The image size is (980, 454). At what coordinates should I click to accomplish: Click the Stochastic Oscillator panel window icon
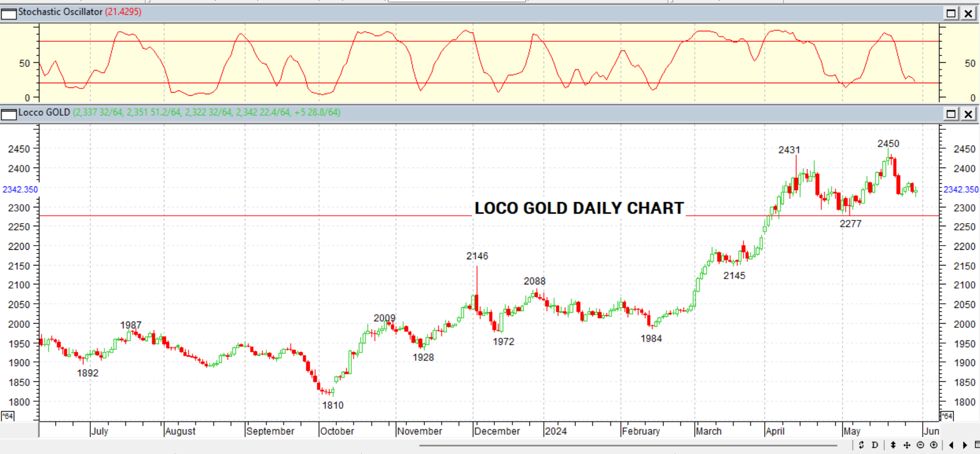tap(9, 13)
